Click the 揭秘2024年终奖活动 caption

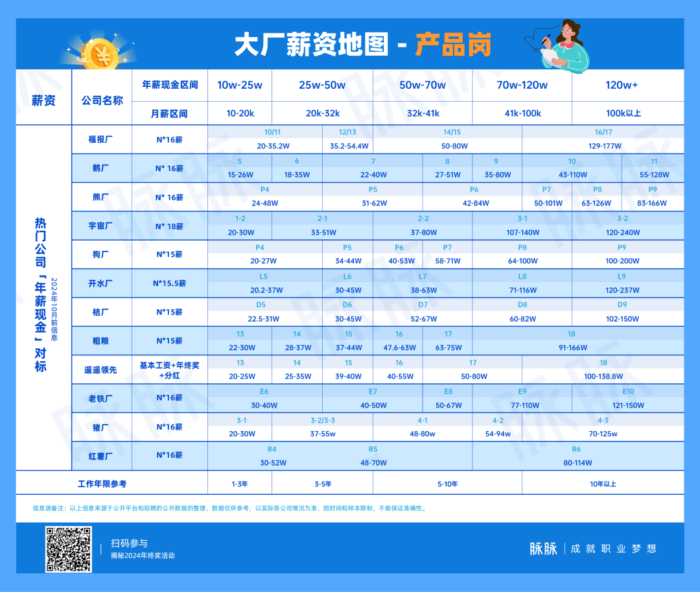coord(143,556)
